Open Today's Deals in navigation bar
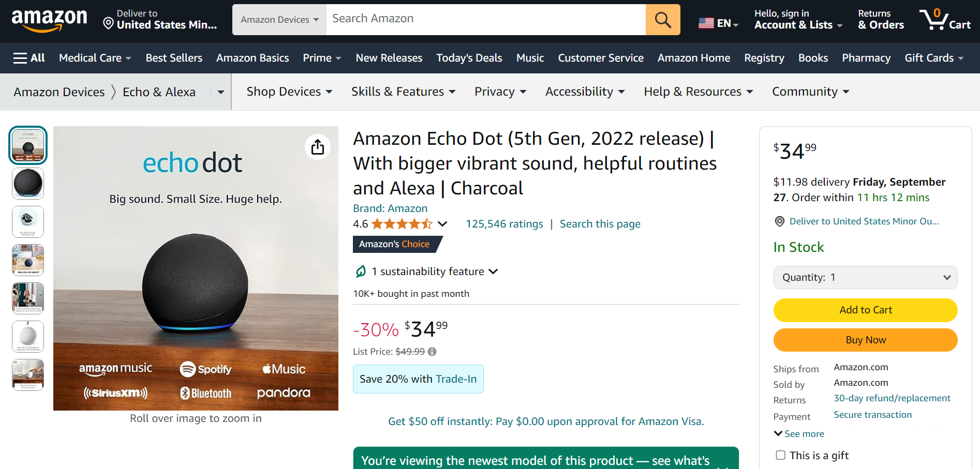Image resolution: width=980 pixels, height=469 pixels. pos(469,58)
